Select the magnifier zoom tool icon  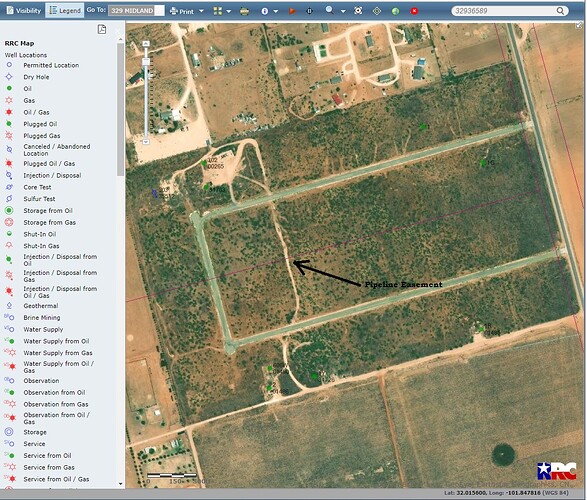[x=329, y=10]
